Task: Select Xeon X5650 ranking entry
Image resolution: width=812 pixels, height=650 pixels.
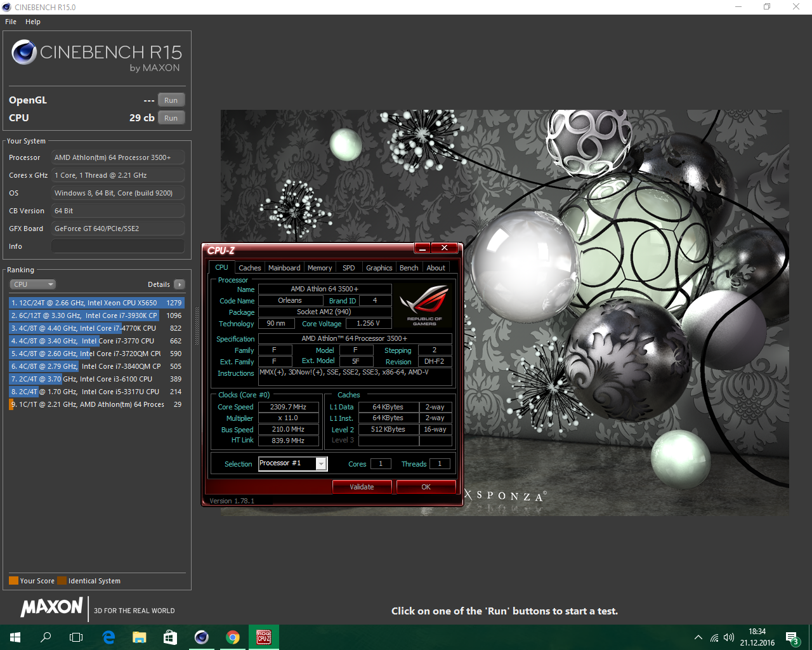Action: [x=96, y=303]
